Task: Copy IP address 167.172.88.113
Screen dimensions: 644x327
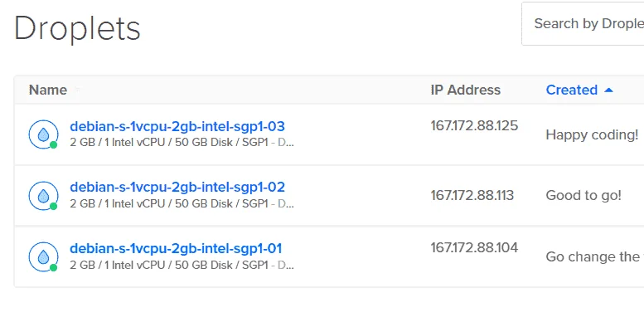Action: (472, 195)
